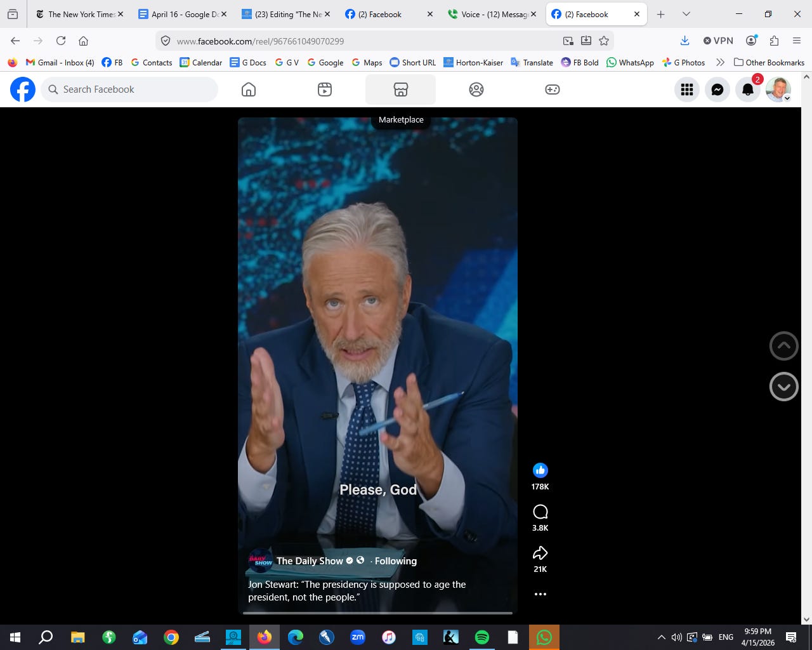
Task: Open the Other Bookmarks folder
Action: tap(769, 62)
